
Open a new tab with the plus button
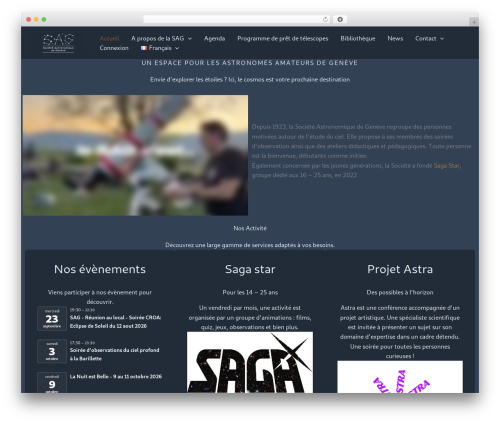tap(474, 22)
